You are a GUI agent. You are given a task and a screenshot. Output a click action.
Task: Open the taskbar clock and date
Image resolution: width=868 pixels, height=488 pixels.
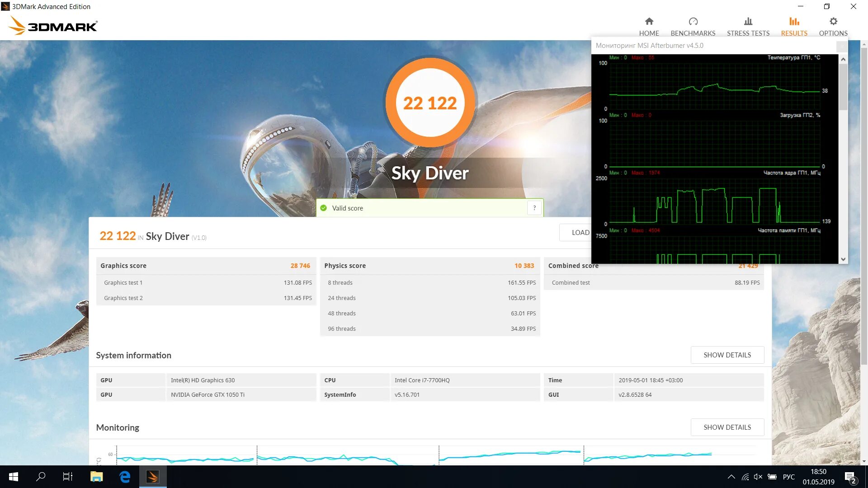tap(818, 477)
